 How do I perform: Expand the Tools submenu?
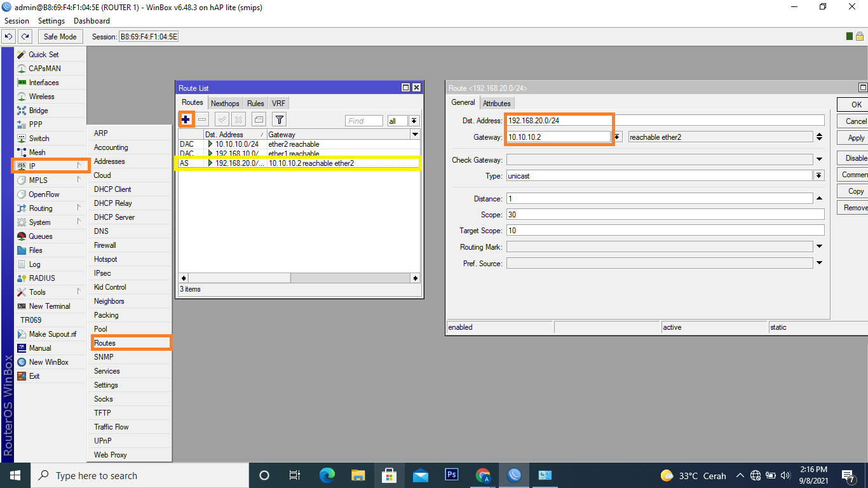(50, 292)
